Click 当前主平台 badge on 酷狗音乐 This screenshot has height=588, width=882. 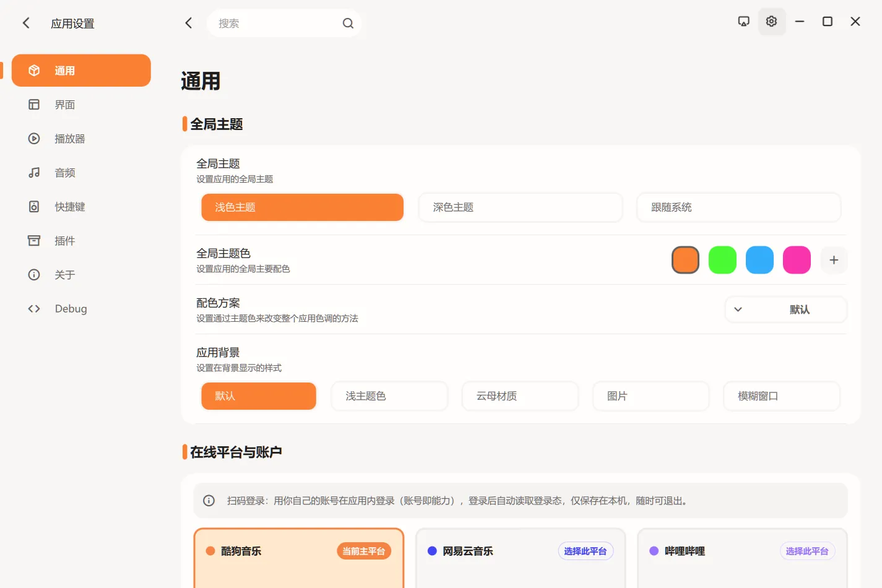(x=364, y=551)
